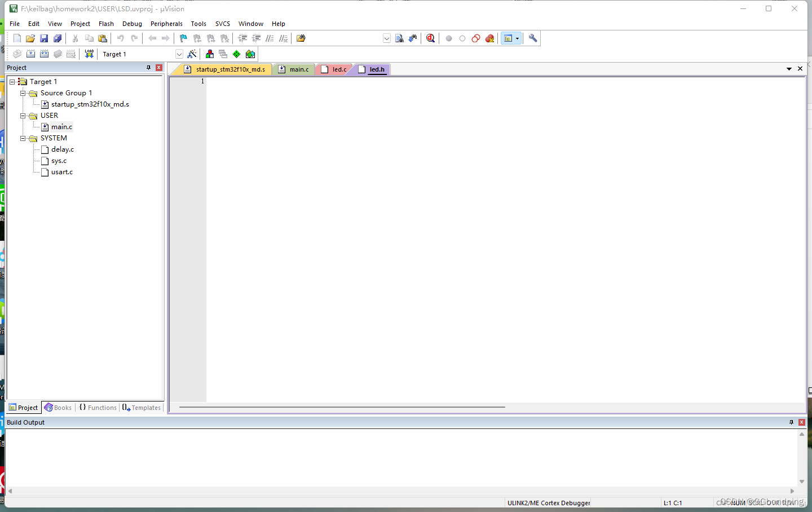Open Configuration wrench icon
This screenshot has width=812, height=512.
(532, 38)
